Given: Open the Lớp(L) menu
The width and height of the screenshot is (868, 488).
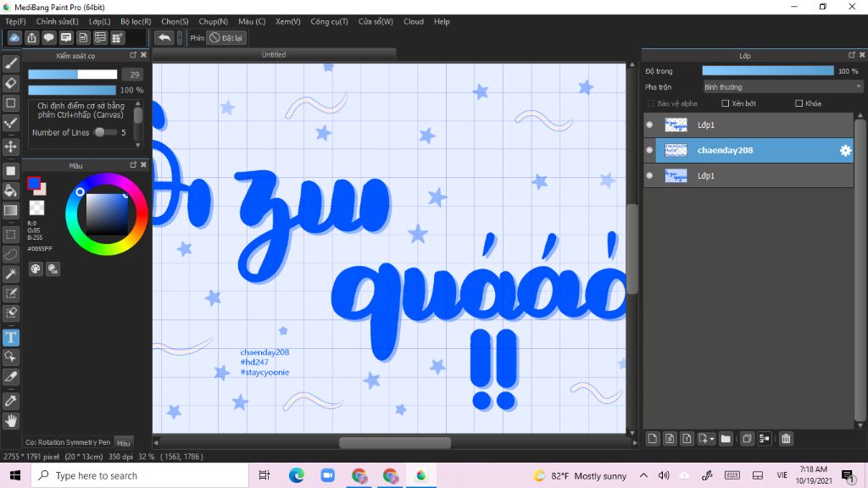Looking at the screenshot, I should pos(100,21).
